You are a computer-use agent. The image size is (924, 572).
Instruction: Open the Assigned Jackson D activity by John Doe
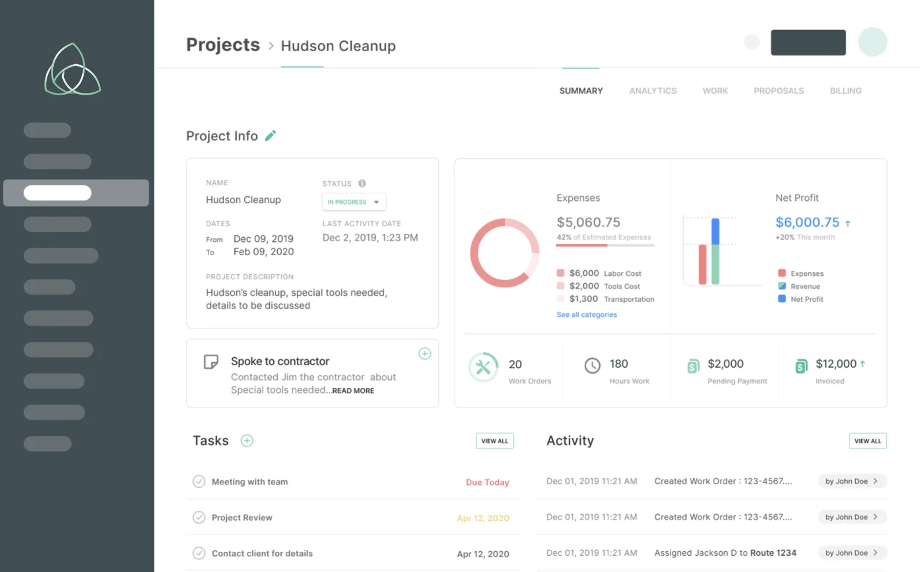(852, 552)
